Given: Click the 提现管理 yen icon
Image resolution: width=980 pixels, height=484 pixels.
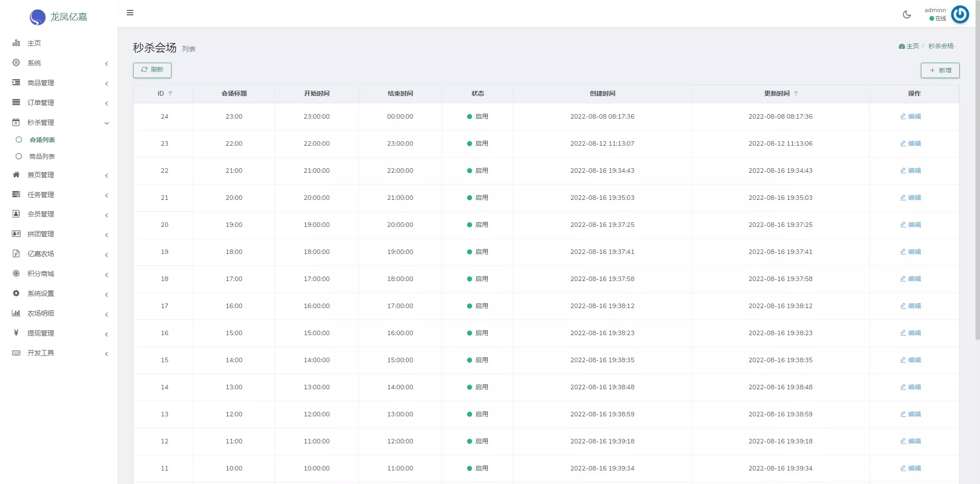Looking at the screenshot, I should (x=16, y=333).
